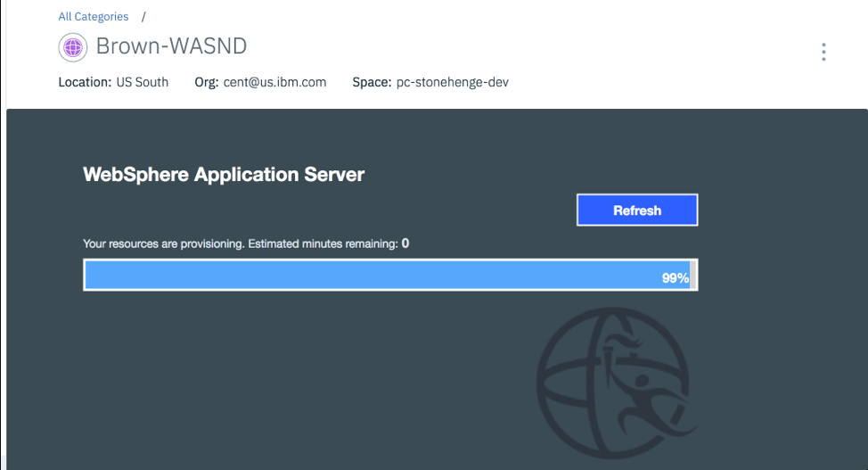Select the cent@us.ibm.com org value
Screen dimensions: 868x470
click(x=274, y=83)
